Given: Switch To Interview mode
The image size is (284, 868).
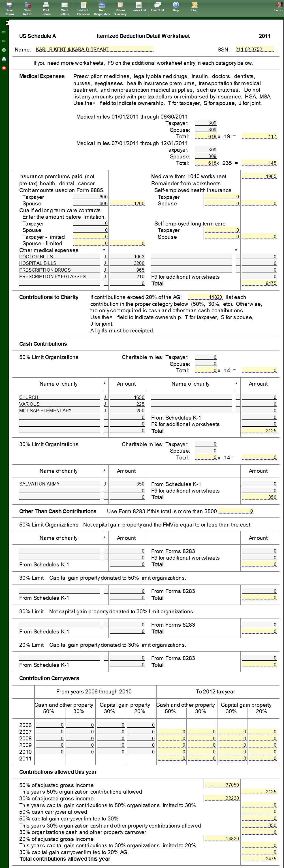Looking at the screenshot, I should click(83, 8).
